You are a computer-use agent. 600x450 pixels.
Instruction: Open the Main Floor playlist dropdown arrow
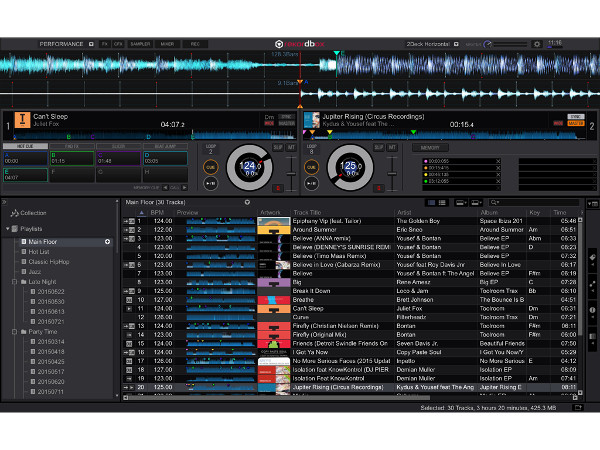(247, 202)
